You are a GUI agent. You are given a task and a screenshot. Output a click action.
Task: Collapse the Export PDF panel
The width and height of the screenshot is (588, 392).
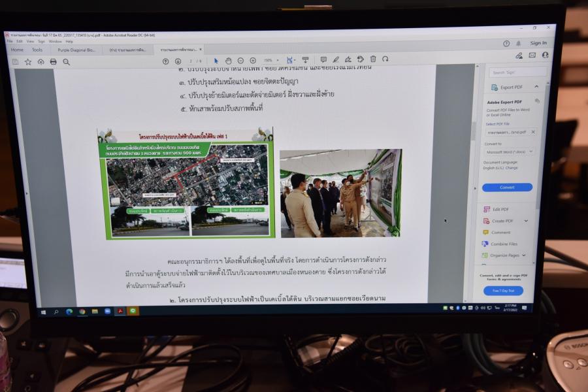536,86
